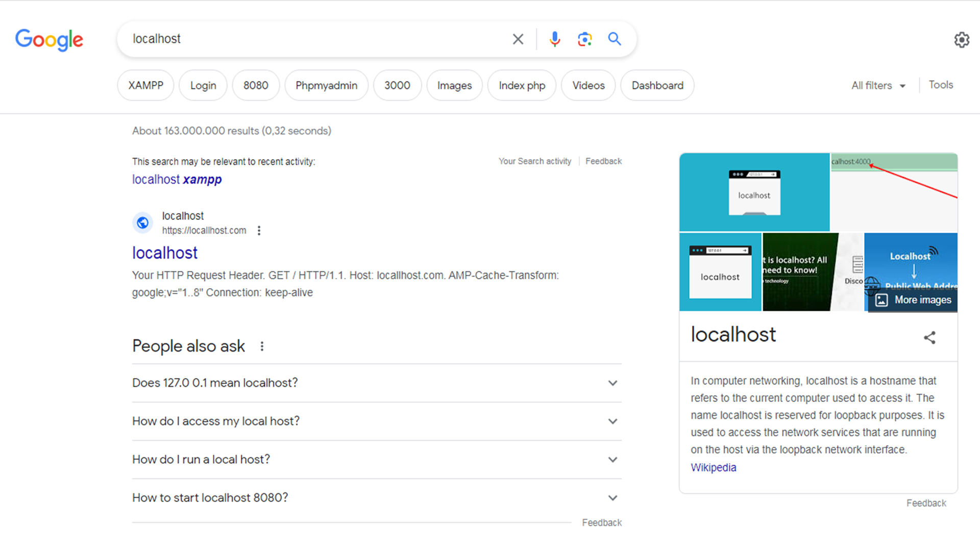Viewport: 980px width, 551px height.
Task: Expand 'Does 127.0 0.1 mean localhost?' question
Action: pos(377,383)
